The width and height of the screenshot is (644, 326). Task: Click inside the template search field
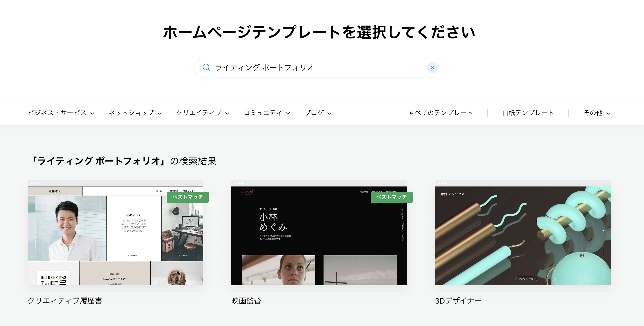tap(313, 67)
